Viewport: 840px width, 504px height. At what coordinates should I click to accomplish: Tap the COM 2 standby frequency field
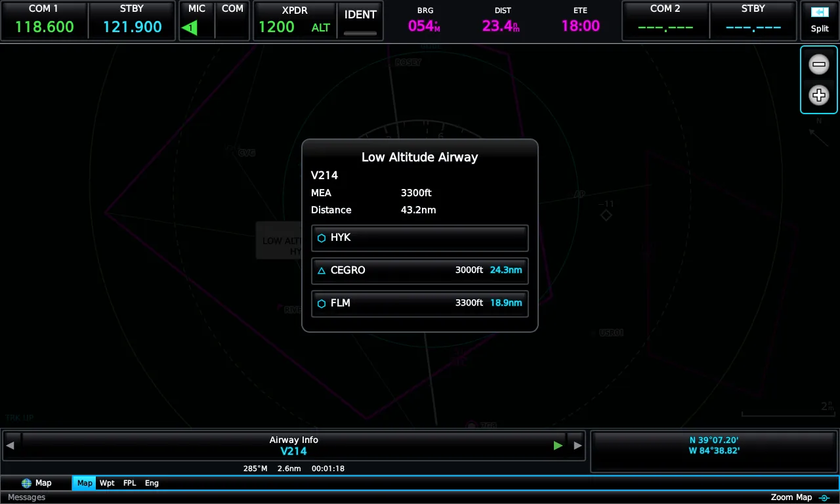point(753,21)
